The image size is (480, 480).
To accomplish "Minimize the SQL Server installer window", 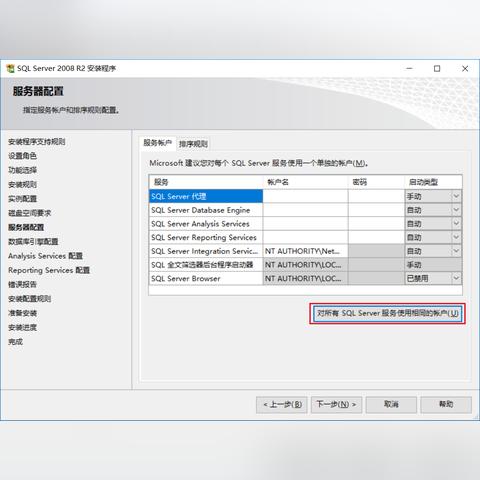I will [x=410, y=68].
